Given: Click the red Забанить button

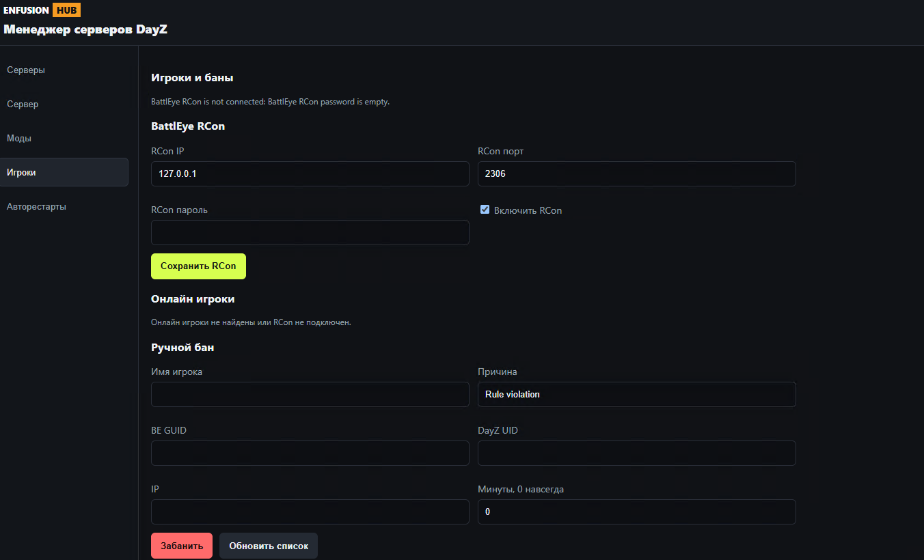Looking at the screenshot, I should pos(182,546).
